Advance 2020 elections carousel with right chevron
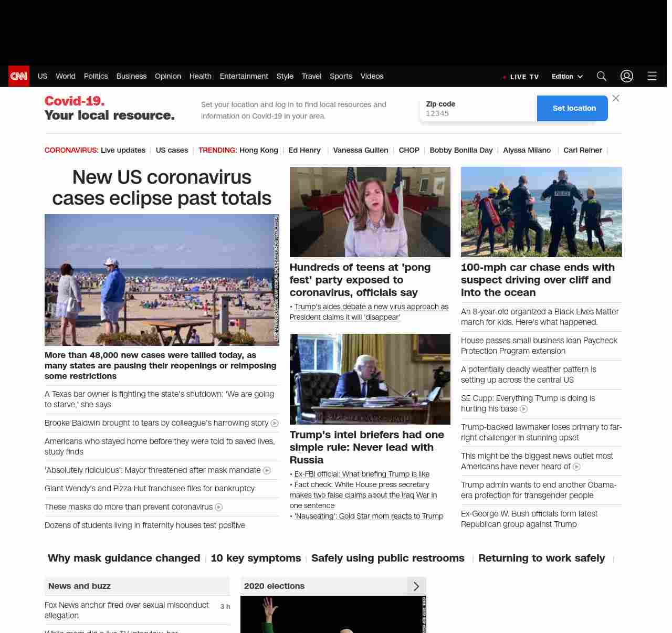Viewport: 672px width, 633px height. click(416, 586)
